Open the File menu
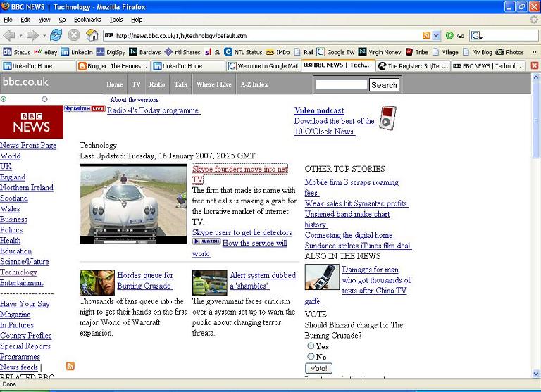 click(x=8, y=20)
